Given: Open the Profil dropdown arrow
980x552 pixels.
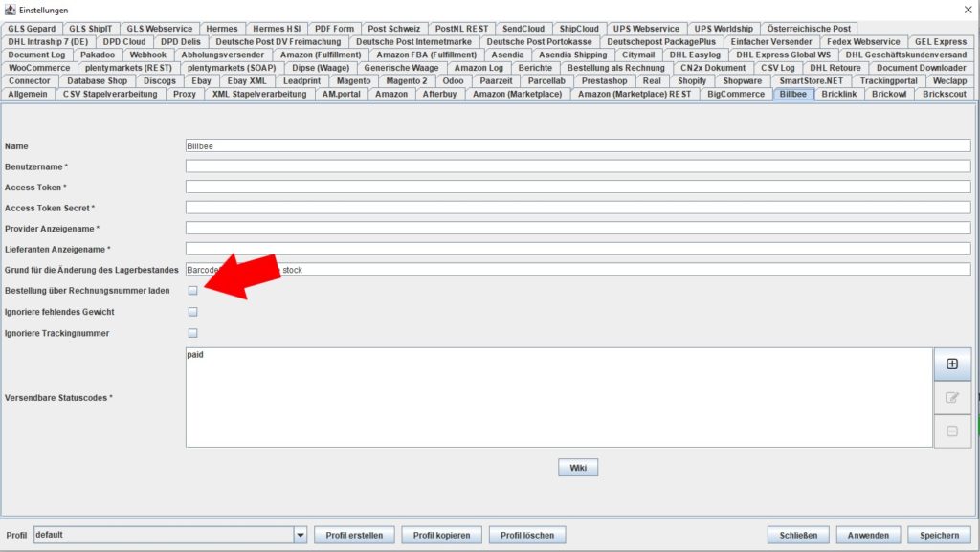Looking at the screenshot, I should (x=300, y=535).
